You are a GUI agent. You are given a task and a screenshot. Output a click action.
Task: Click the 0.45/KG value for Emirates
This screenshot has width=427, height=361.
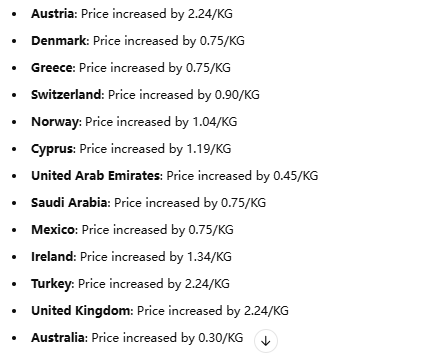tap(296, 176)
